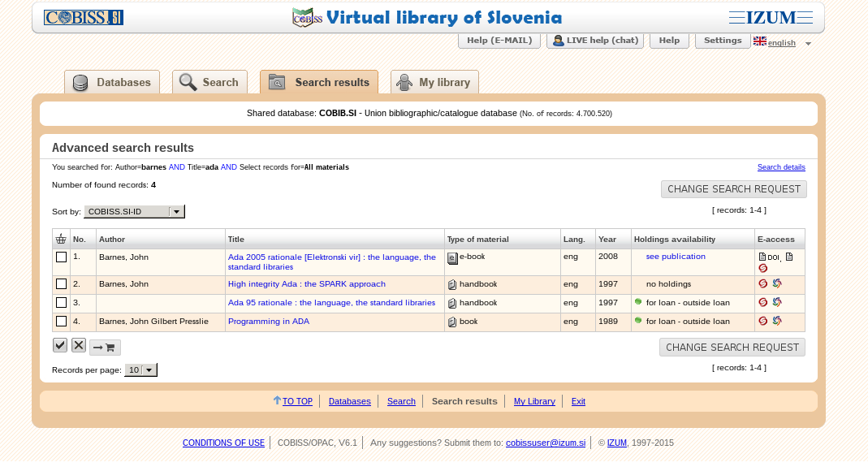Click the english language link
This screenshot has width=868, height=471.
(782, 42)
